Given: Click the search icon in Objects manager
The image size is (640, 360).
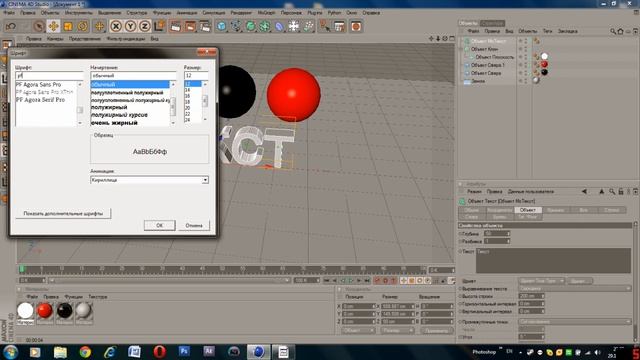Looking at the screenshot, I should (x=613, y=31).
